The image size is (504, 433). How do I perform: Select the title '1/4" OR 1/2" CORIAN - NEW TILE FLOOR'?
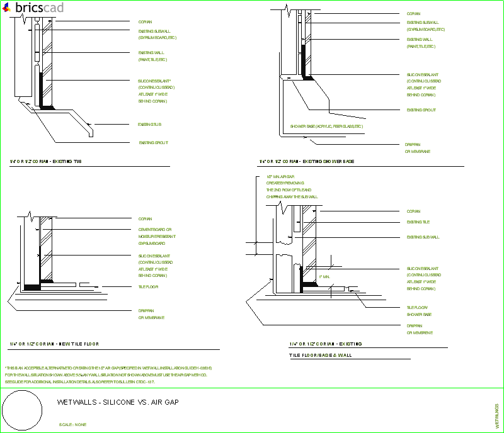click(x=54, y=344)
